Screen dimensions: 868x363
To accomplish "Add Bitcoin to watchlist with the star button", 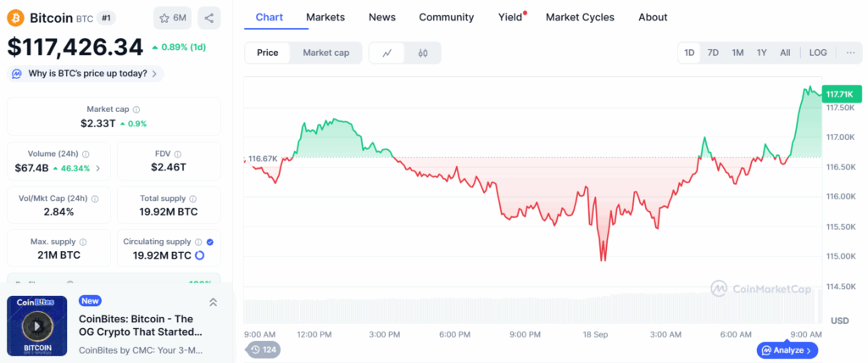I will pos(172,19).
